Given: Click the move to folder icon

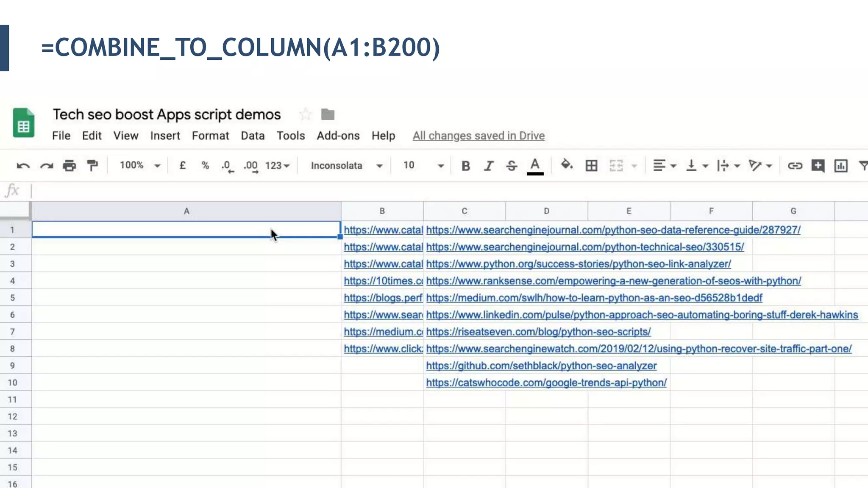Looking at the screenshot, I should pos(328,114).
